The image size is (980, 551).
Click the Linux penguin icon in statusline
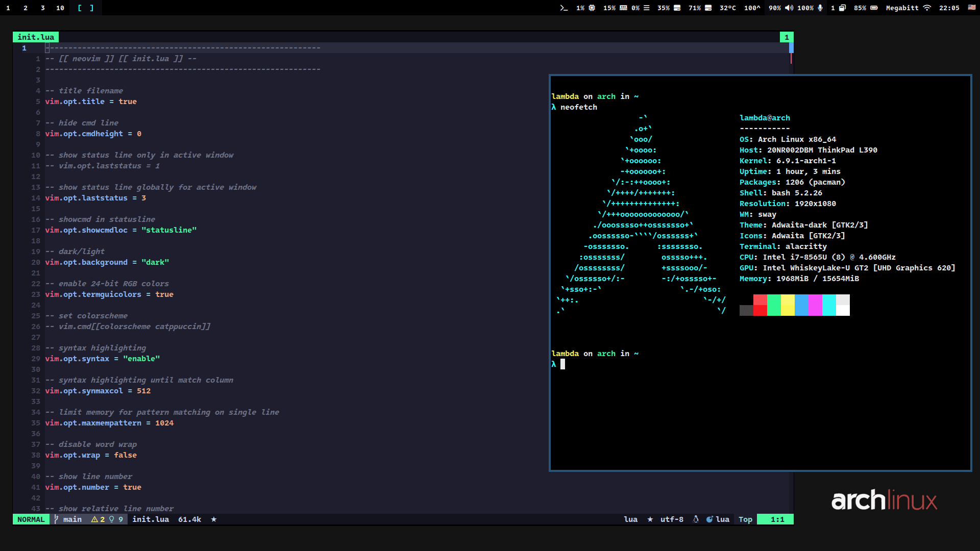click(696, 519)
